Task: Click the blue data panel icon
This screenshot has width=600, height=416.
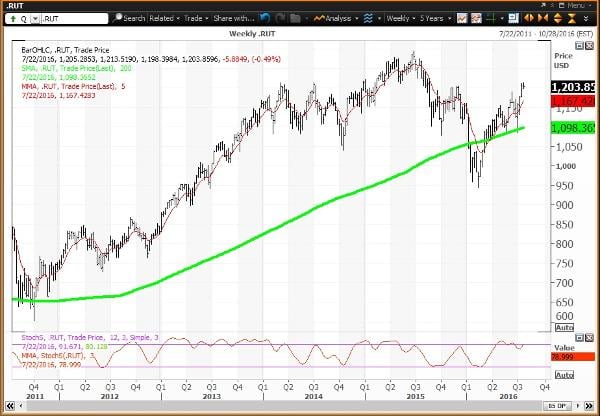Action: click(x=514, y=18)
